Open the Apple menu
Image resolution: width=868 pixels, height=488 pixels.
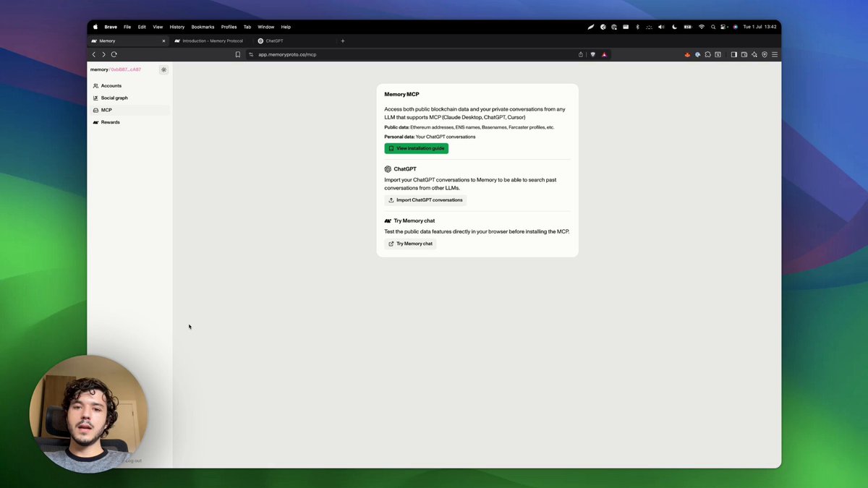[x=95, y=27]
